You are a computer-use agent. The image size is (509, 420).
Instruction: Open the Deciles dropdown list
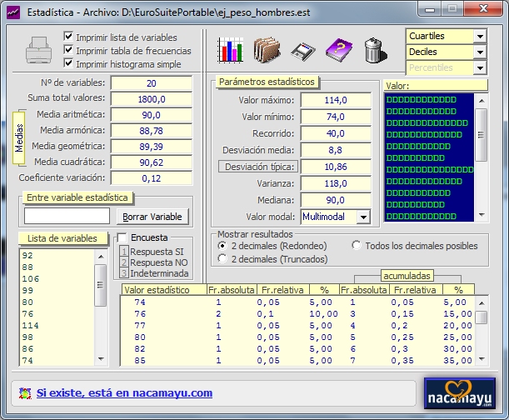pos(479,52)
